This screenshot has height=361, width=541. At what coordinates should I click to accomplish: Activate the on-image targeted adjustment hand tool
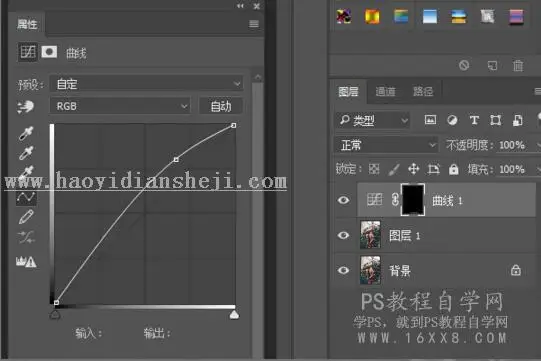click(25, 107)
